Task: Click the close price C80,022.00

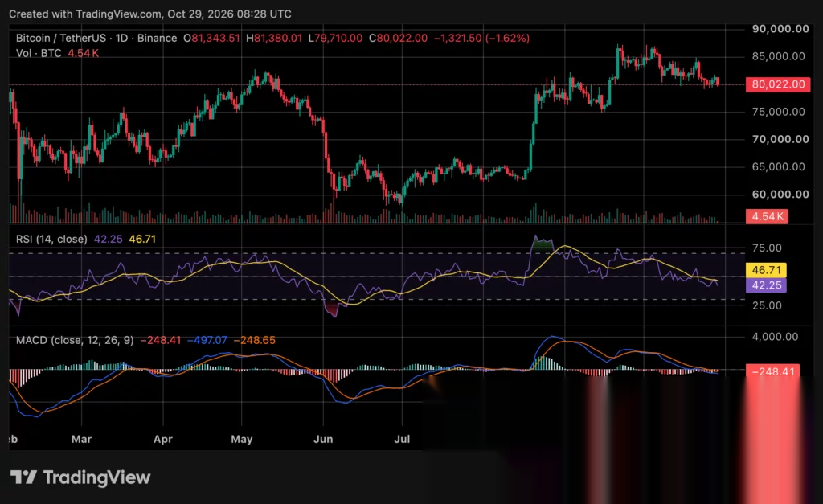Action: click(398, 38)
